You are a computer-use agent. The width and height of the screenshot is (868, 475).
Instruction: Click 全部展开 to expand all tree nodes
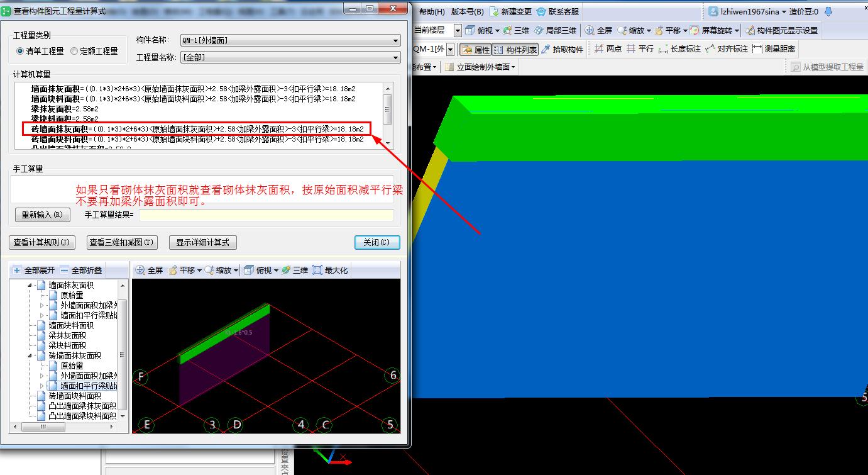[x=33, y=270]
